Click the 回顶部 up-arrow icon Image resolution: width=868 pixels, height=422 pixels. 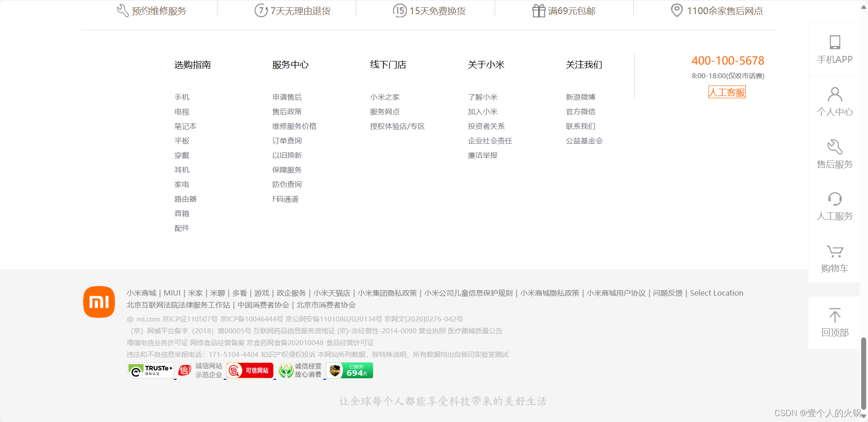835,315
